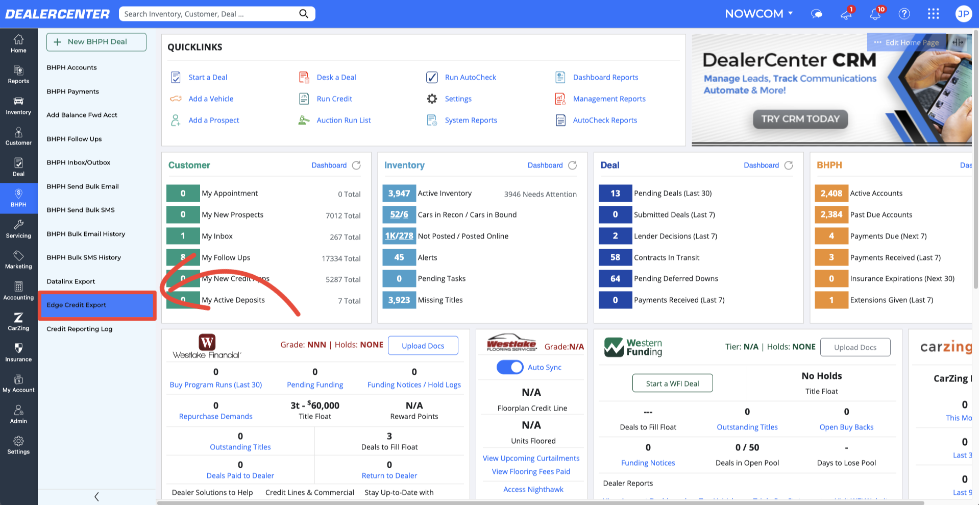Refresh the Deal widget
Image resolution: width=980 pixels, height=505 pixels.
click(789, 165)
